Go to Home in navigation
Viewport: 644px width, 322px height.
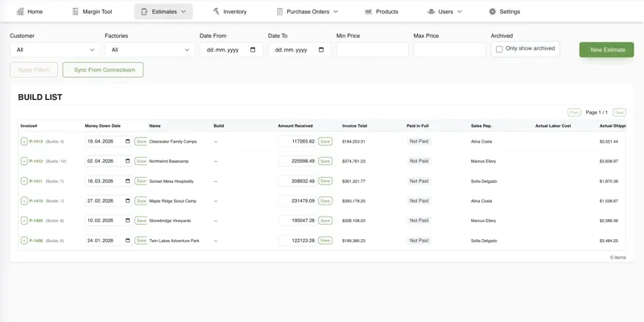point(30,11)
